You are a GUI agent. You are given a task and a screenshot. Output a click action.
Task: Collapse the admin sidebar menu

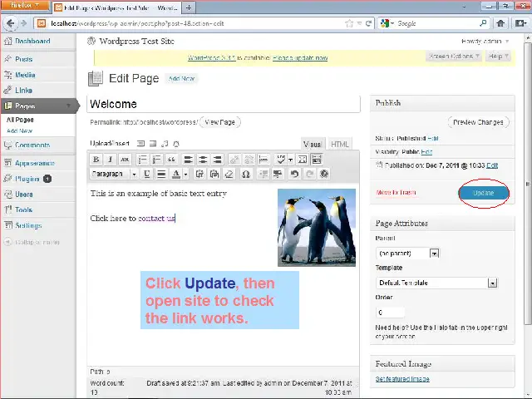pyautogui.click(x=32, y=242)
